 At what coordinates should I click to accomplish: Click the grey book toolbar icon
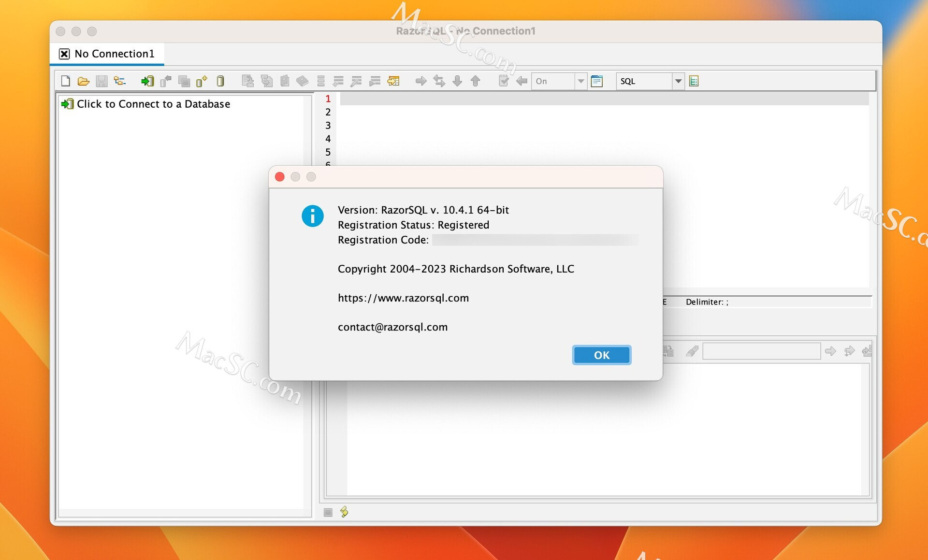(303, 81)
